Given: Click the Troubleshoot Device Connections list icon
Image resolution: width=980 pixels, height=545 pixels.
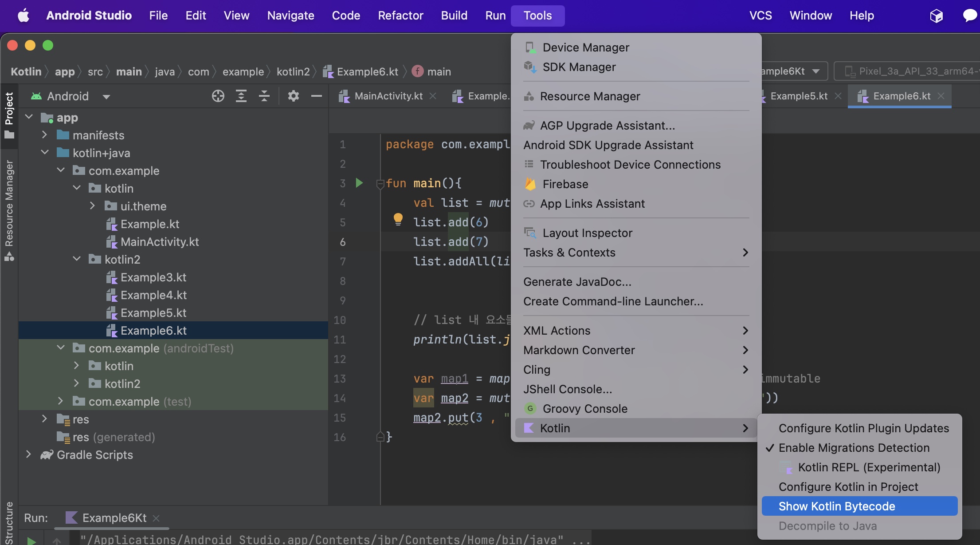Looking at the screenshot, I should [x=529, y=164].
